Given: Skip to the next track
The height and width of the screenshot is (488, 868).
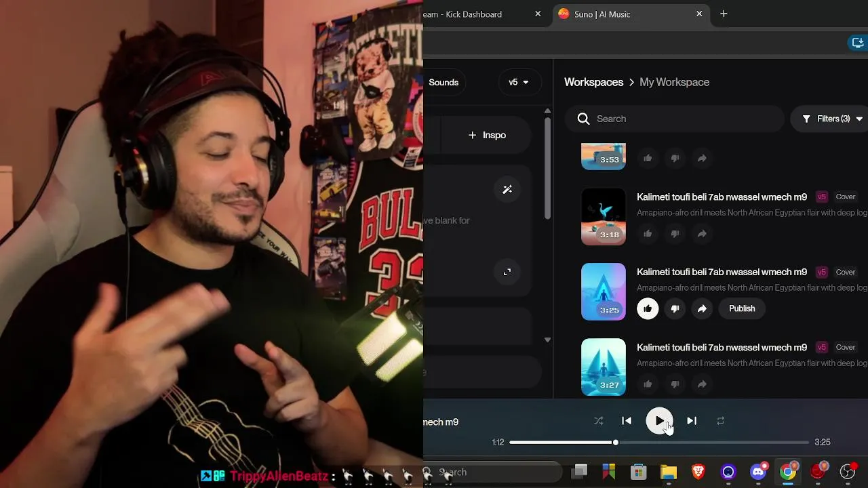Looking at the screenshot, I should pyautogui.click(x=692, y=421).
